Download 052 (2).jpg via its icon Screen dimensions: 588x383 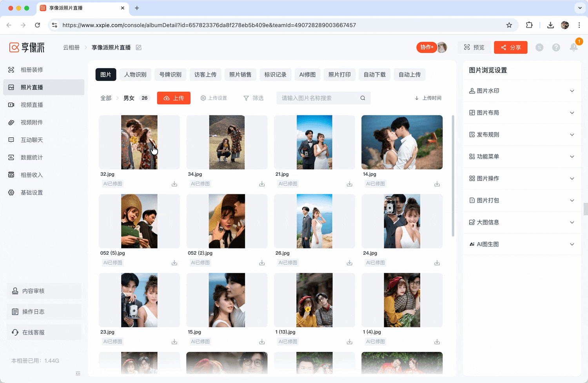pyautogui.click(x=262, y=263)
